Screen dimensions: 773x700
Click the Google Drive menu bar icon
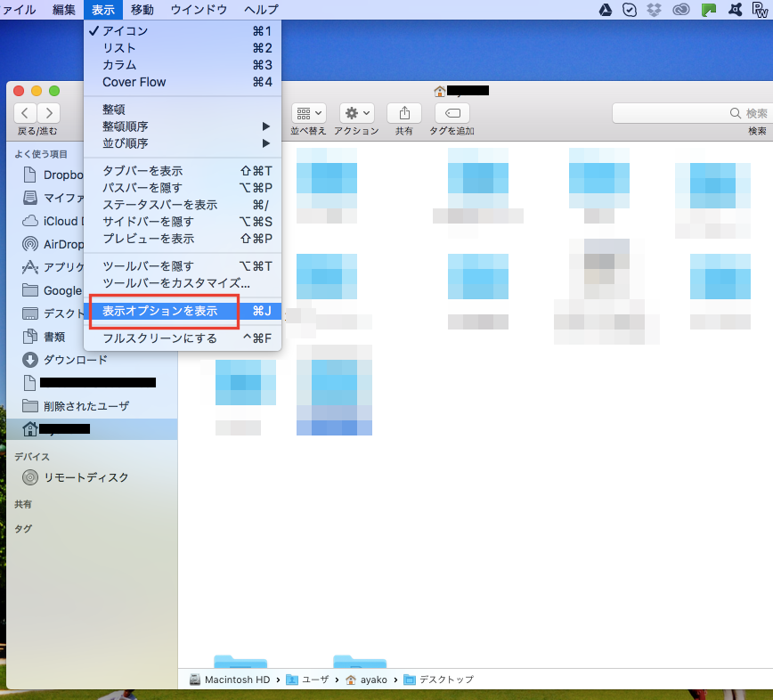[x=605, y=10]
